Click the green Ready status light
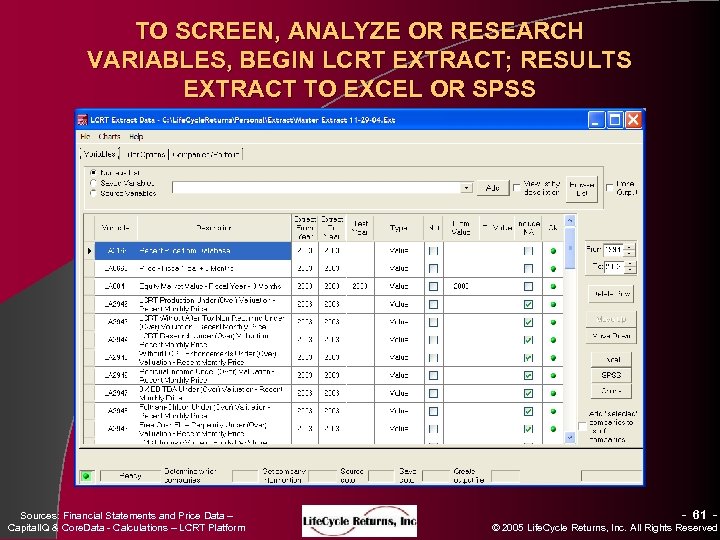 click(86, 476)
